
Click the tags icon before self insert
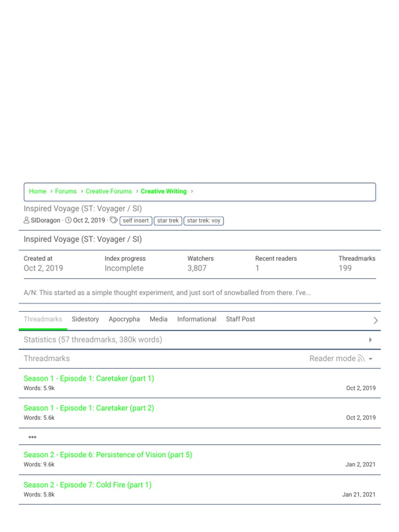tap(114, 221)
